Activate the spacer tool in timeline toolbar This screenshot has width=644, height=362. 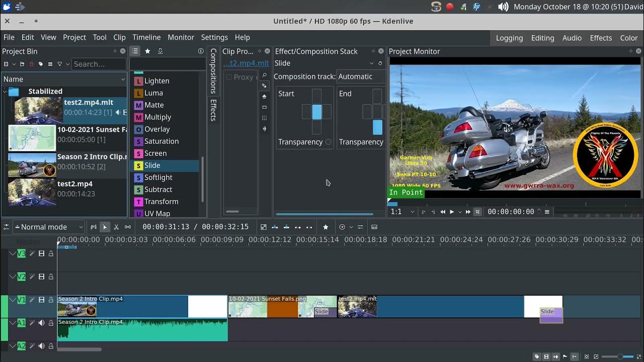click(128, 227)
